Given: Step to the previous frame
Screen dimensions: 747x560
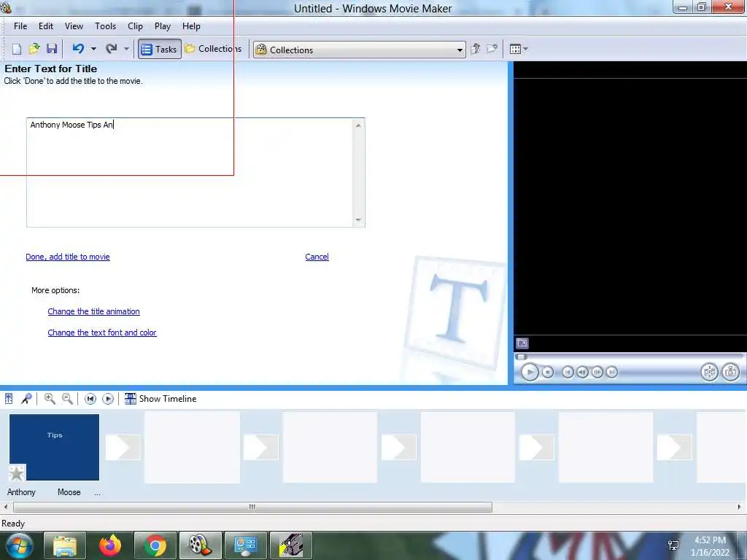Looking at the screenshot, I should [583, 372].
